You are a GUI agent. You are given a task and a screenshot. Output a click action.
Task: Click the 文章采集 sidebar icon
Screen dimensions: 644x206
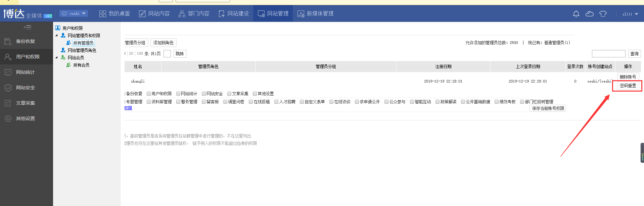click(x=8, y=103)
